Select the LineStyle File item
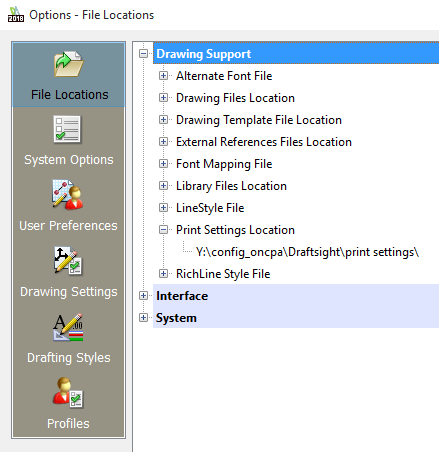The height and width of the screenshot is (452, 439). (x=210, y=208)
